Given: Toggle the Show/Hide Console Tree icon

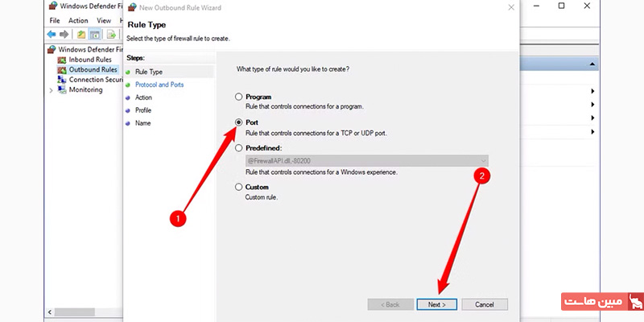Looking at the screenshot, I should [95, 35].
